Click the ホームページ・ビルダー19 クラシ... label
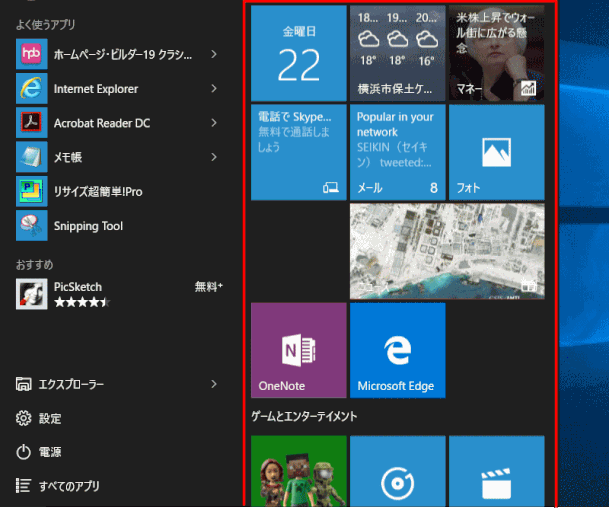The height and width of the screenshot is (508, 609). point(123,55)
